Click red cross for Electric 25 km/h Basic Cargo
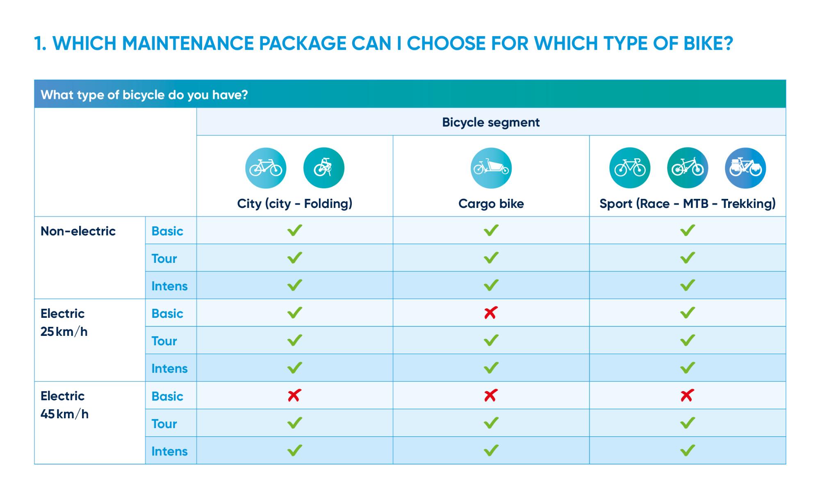 tap(491, 313)
